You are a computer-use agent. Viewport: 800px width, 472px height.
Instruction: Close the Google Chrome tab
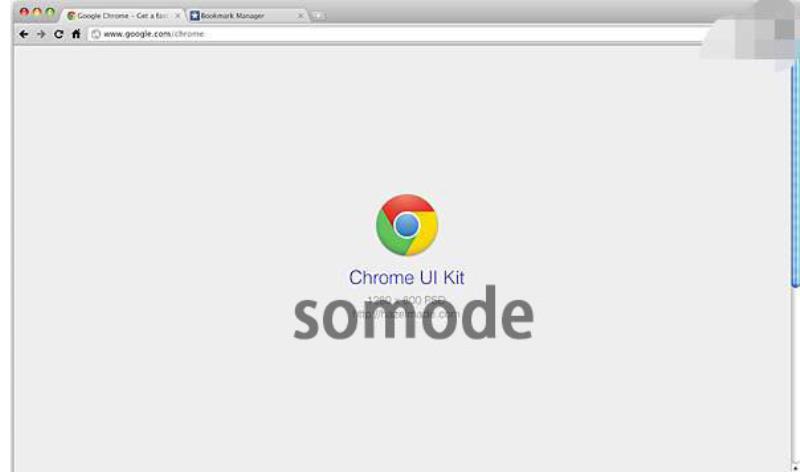pos(178,16)
